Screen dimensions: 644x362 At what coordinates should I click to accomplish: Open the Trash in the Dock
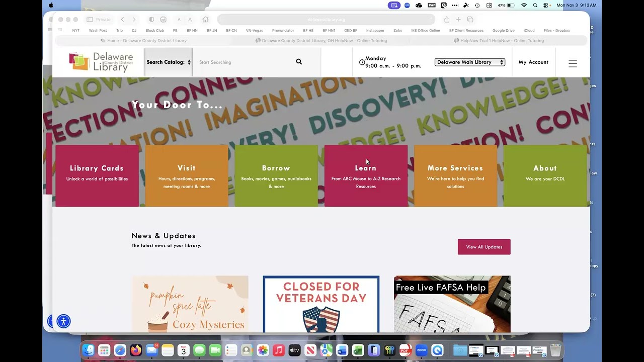[555, 350]
